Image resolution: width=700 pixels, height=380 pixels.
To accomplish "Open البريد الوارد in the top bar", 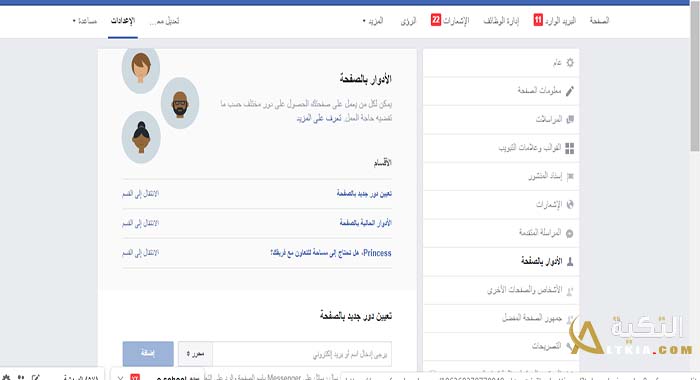I will point(560,21).
